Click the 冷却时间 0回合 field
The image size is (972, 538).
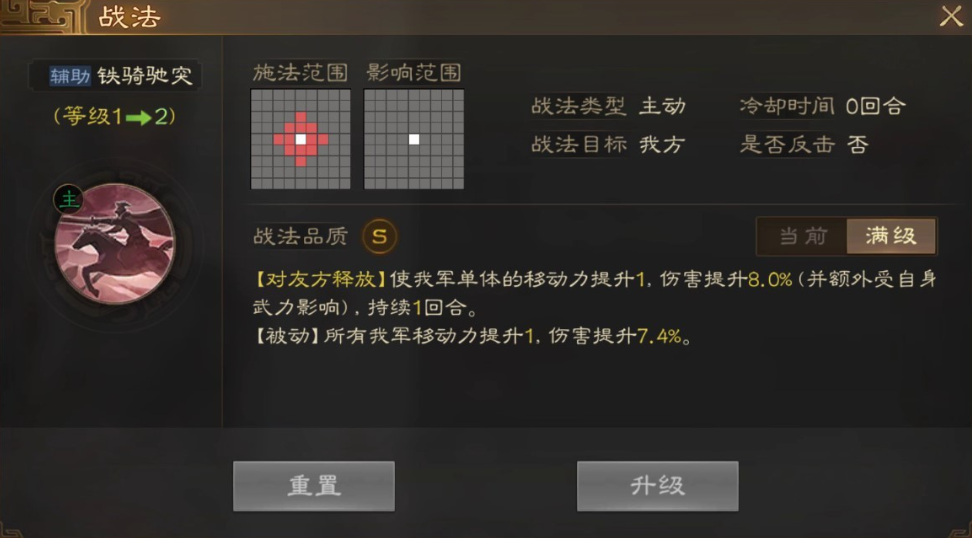coord(823,107)
